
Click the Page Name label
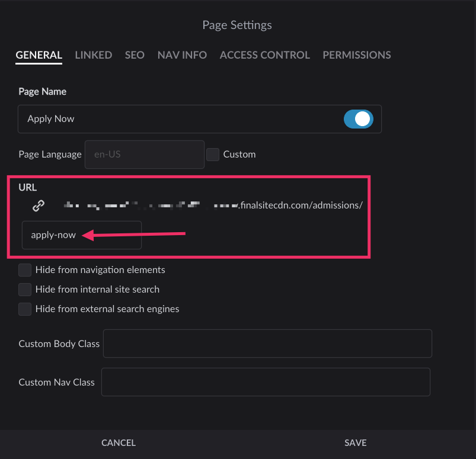tap(43, 92)
